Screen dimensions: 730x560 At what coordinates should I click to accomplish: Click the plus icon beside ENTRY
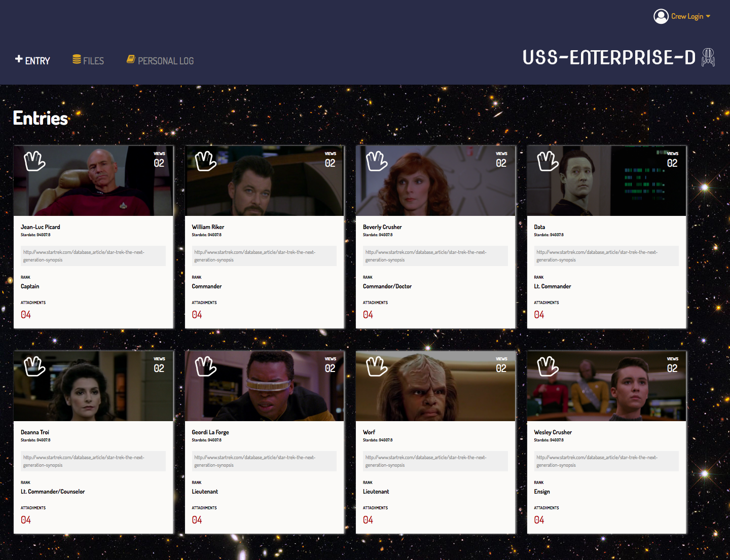coord(19,59)
